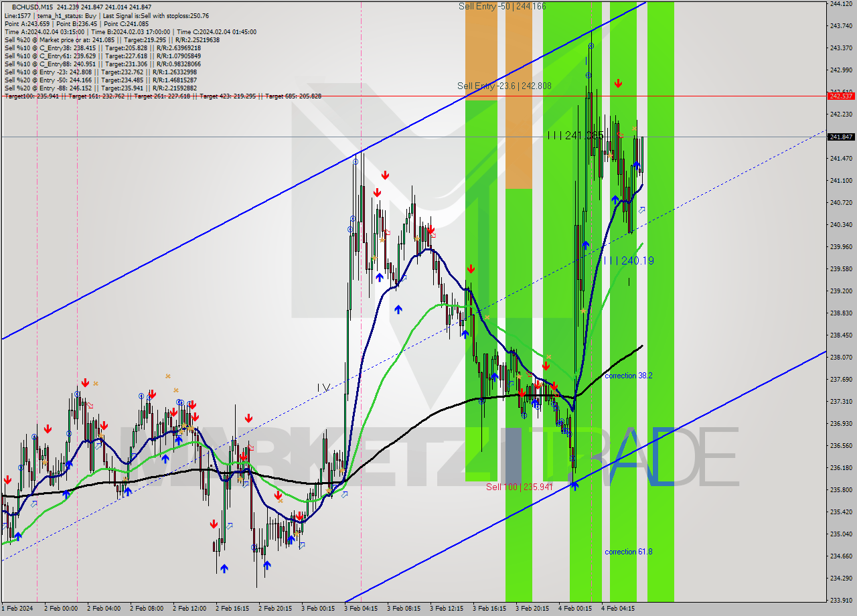Screen dimensions: 857x616
Task: Click the '2 Feb 16:15' time axis label
Action: pyautogui.click(x=232, y=609)
